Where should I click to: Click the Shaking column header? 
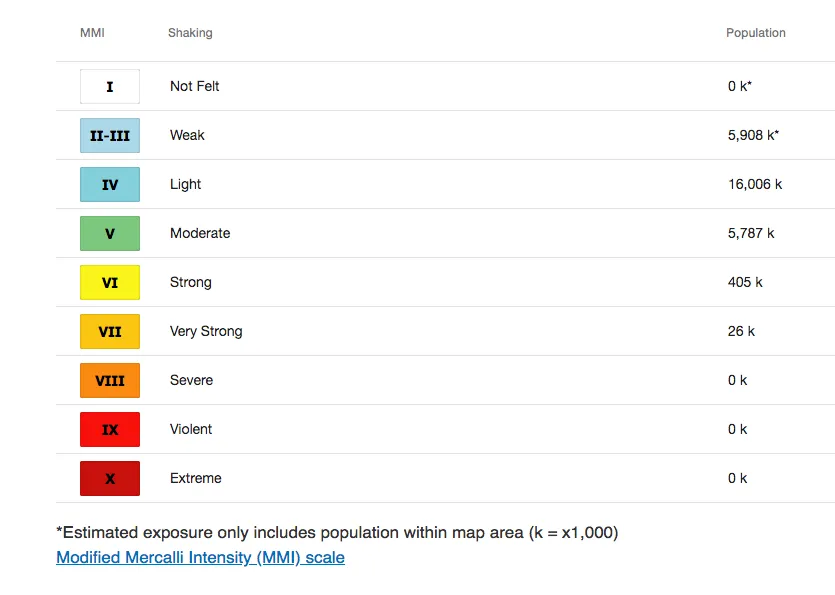pyautogui.click(x=190, y=33)
